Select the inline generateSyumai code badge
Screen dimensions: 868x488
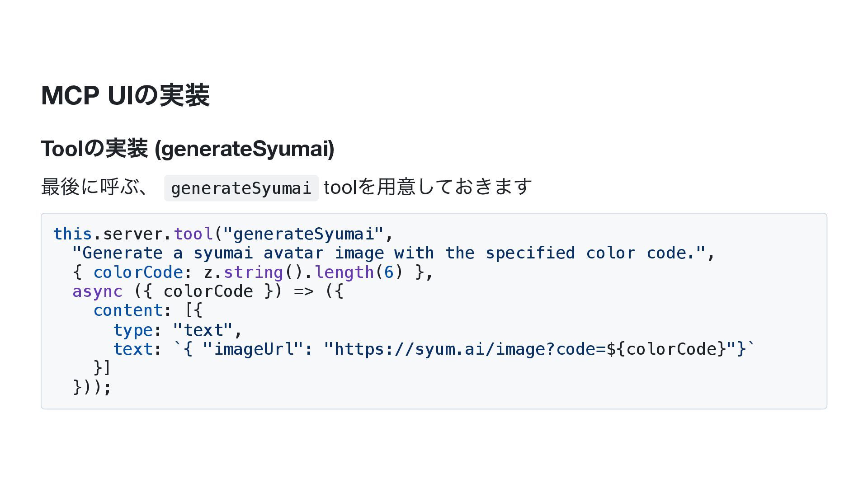tap(241, 188)
